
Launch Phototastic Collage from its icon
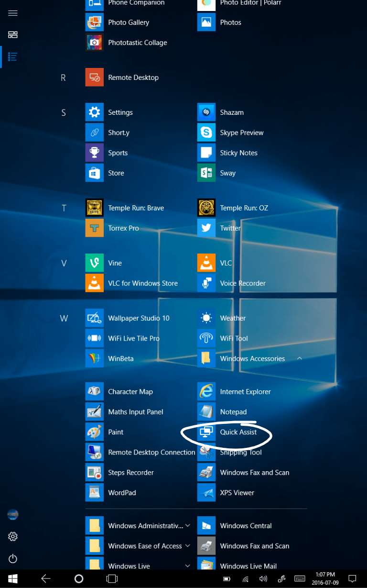pos(95,43)
